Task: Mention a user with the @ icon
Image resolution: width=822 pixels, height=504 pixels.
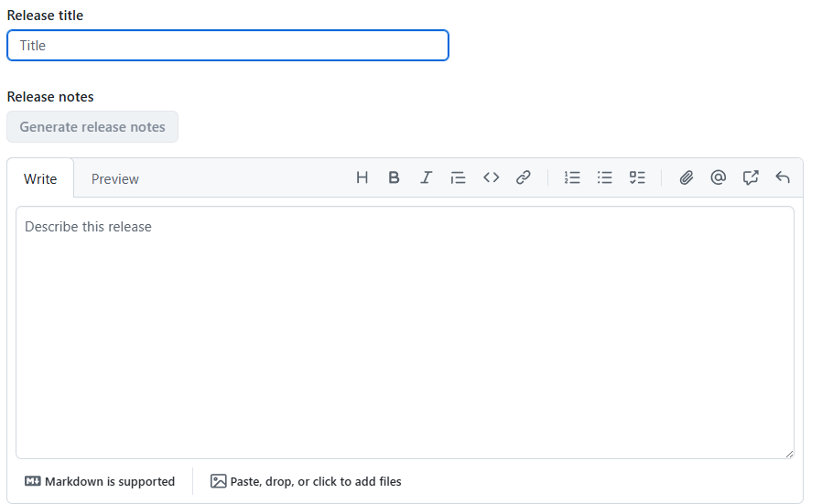Action: pyautogui.click(x=719, y=177)
